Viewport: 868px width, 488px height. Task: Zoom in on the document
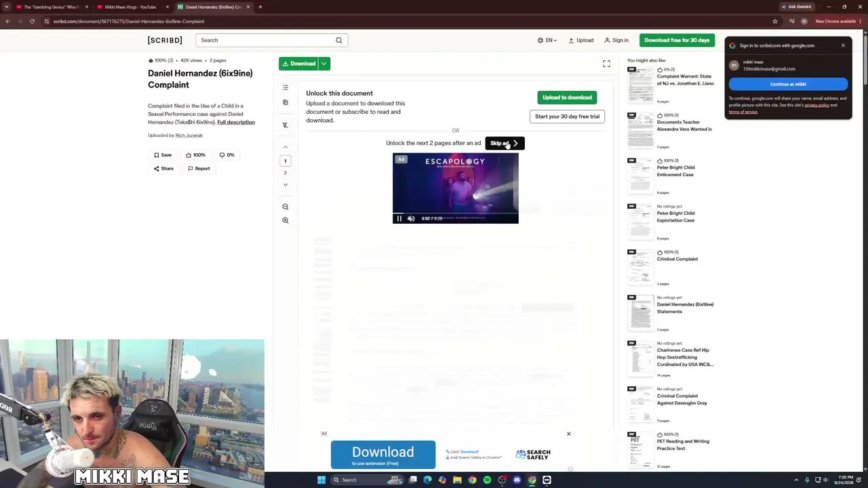click(x=285, y=220)
